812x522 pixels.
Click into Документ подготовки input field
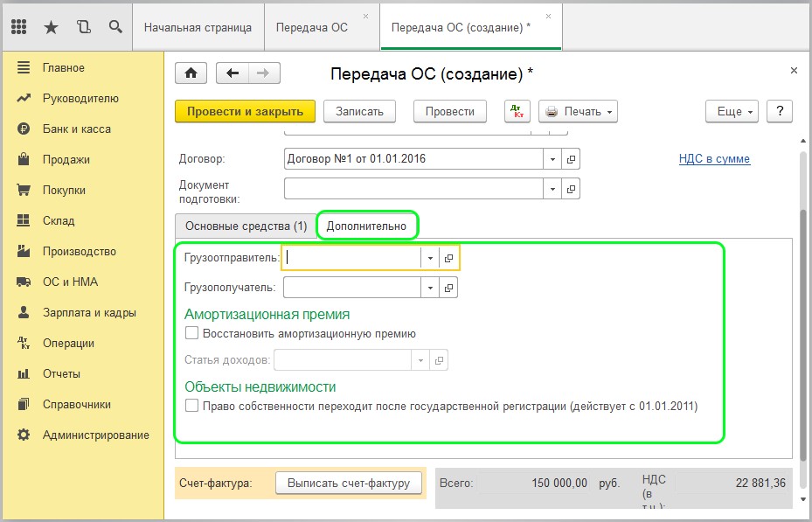413,189
